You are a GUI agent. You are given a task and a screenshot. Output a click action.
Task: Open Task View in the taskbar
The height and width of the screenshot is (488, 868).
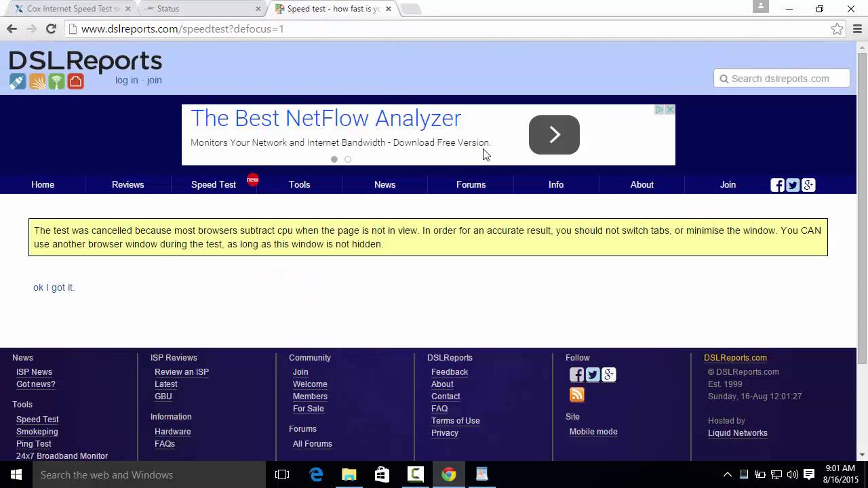coord(282,474)
